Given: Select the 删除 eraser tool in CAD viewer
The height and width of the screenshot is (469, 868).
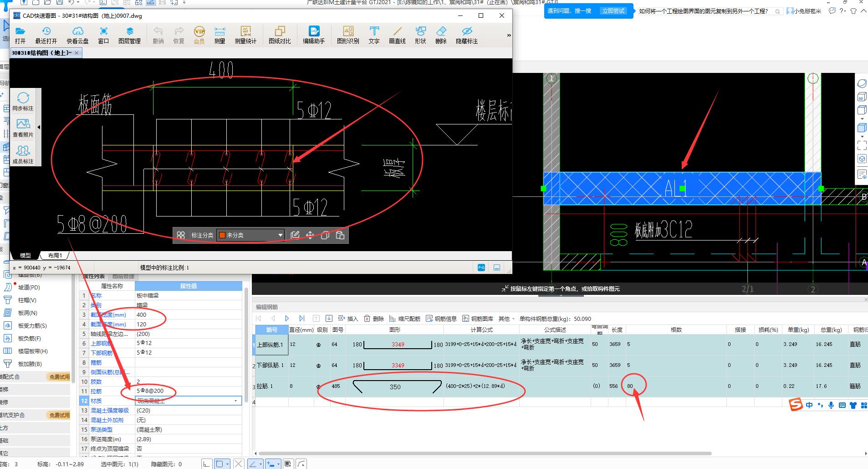Looking at the screenshot, I should coord(441,35).
